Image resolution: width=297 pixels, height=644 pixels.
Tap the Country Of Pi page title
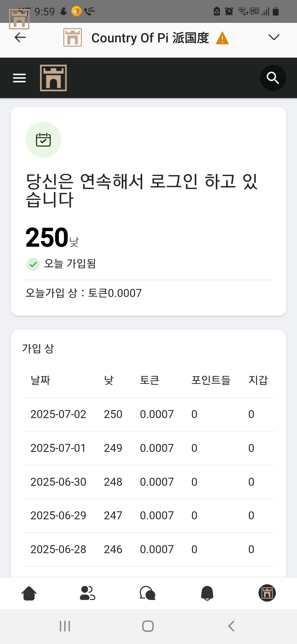[150, 38]
